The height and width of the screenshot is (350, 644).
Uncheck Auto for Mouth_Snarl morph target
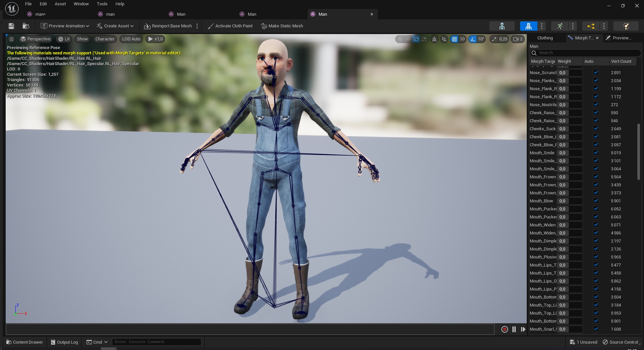click(x=596, y=329)
